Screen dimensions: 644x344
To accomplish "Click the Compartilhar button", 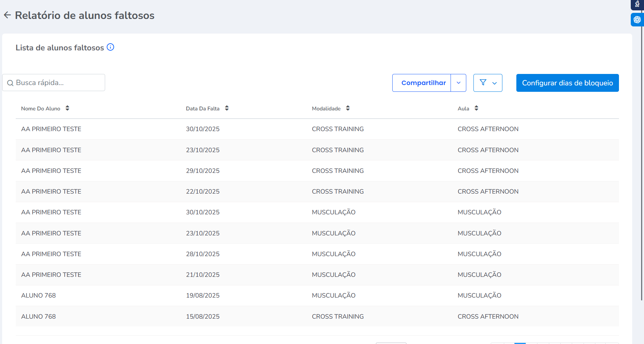I will coord(423,83).
